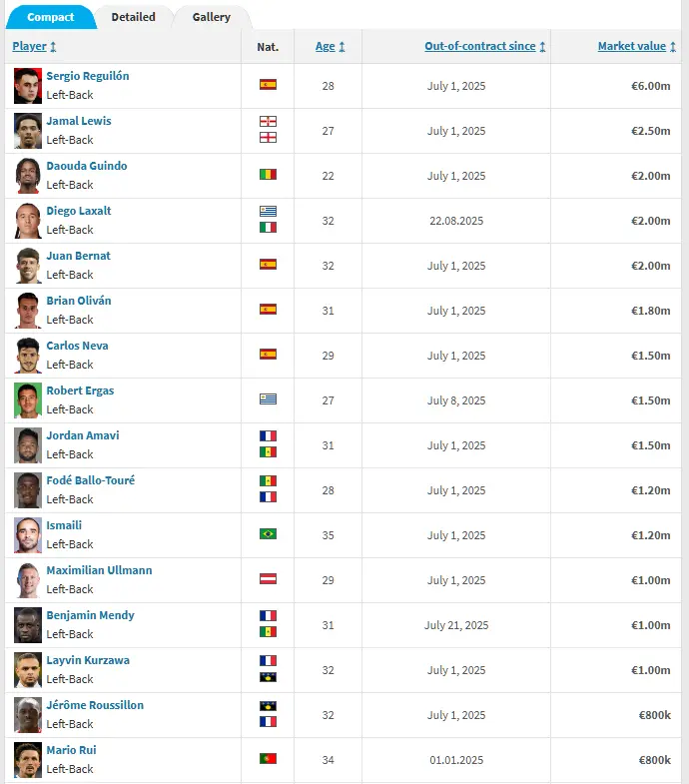689x784 pixels.
Task: Open Jamal Lewis player profile link
Action: [x=79, y=121]
